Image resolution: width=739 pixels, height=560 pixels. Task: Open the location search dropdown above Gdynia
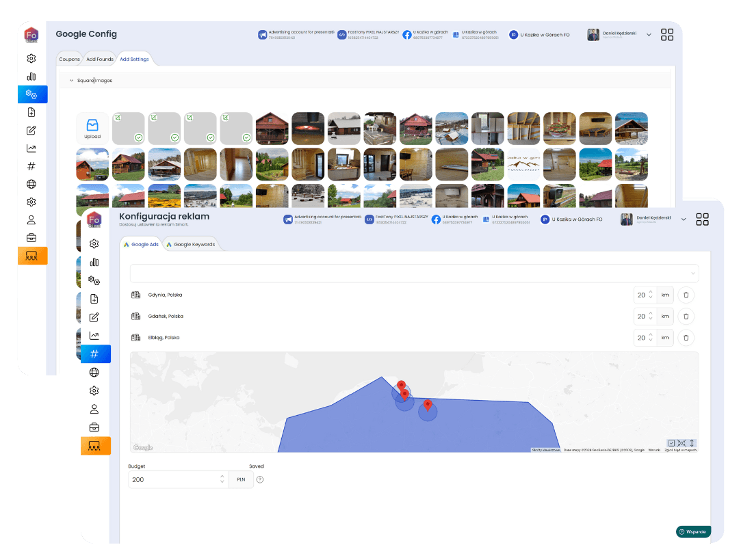point(414,274)
